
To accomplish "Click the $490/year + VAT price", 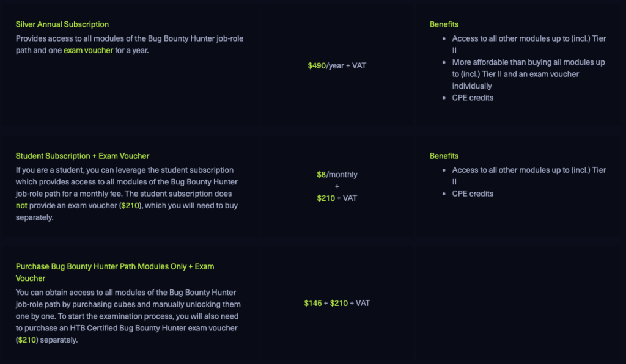I will (337, 65).
